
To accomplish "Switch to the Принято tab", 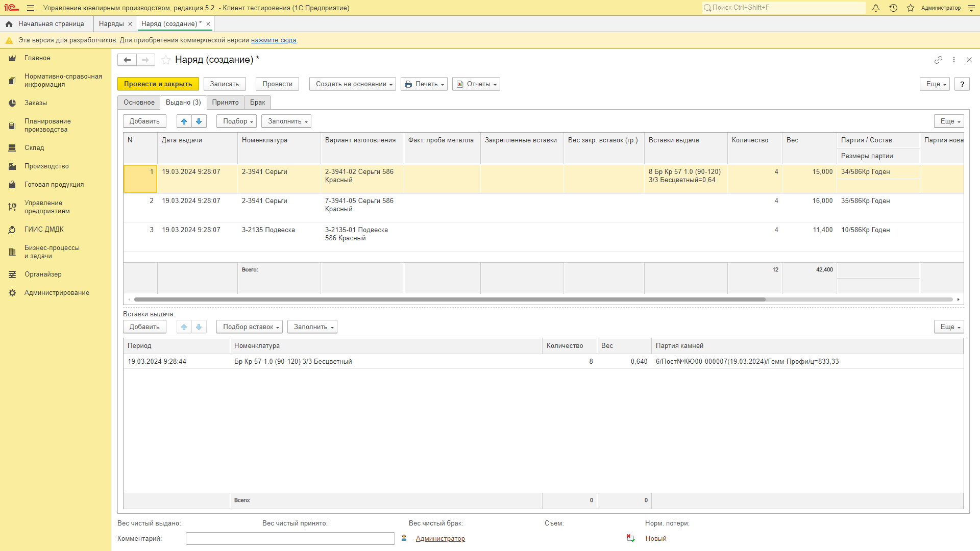I will click(226, 103).
